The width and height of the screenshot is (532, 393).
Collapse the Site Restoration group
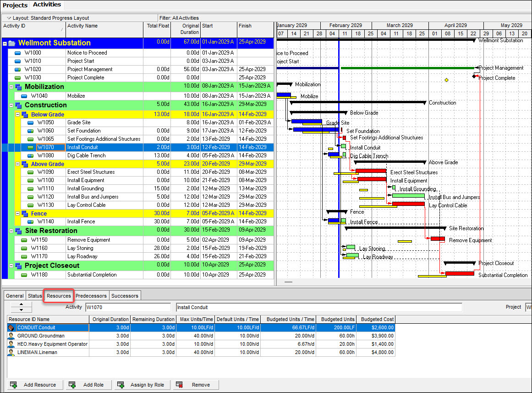click(x=11, y=231)
